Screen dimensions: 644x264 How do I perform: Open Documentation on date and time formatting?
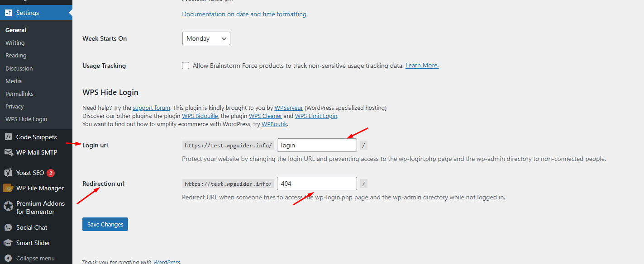pos(244,14)
